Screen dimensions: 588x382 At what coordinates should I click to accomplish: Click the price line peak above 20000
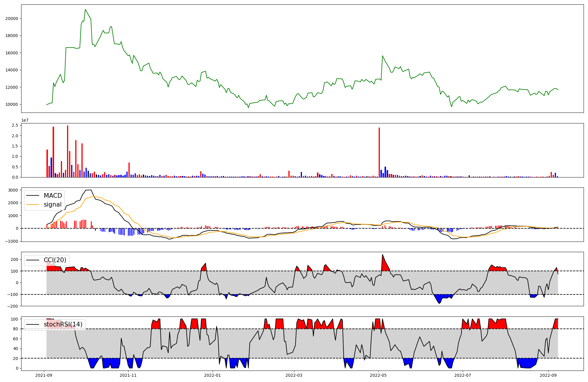(85, 10)
